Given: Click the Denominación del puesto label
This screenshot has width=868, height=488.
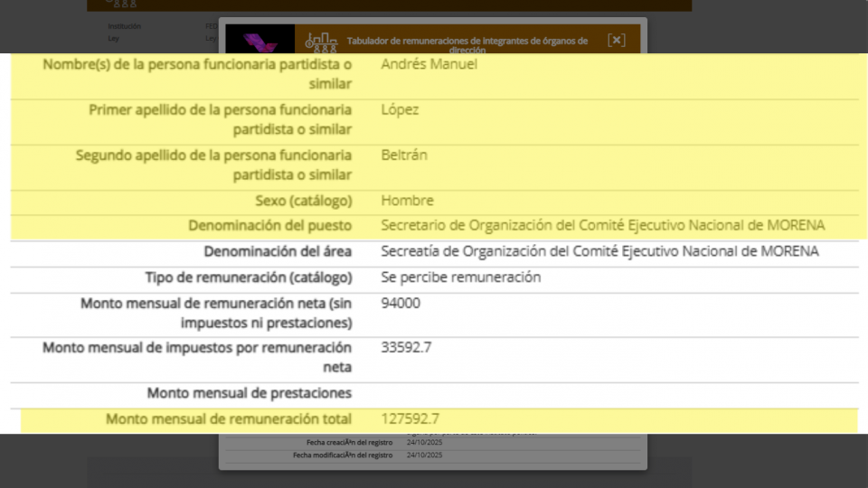Looking at the screenshot, I should coord(269,225).
